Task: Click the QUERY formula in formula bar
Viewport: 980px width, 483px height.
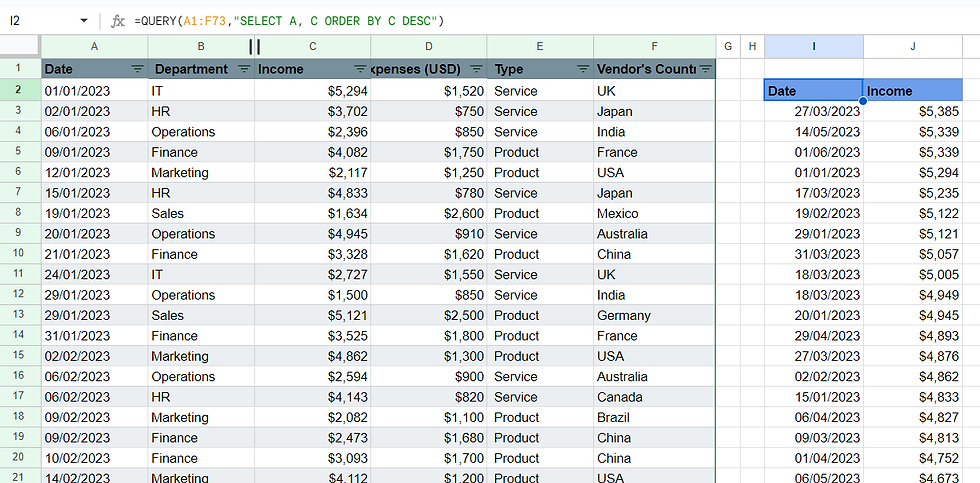Action: click(x=288, y=20)
